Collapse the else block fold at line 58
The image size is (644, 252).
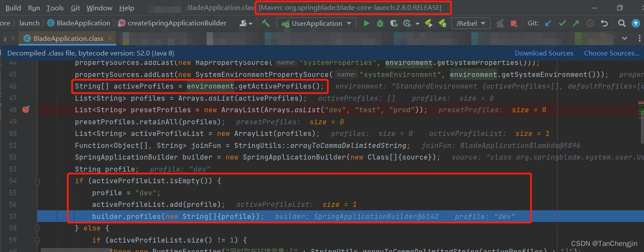point(37,228)
